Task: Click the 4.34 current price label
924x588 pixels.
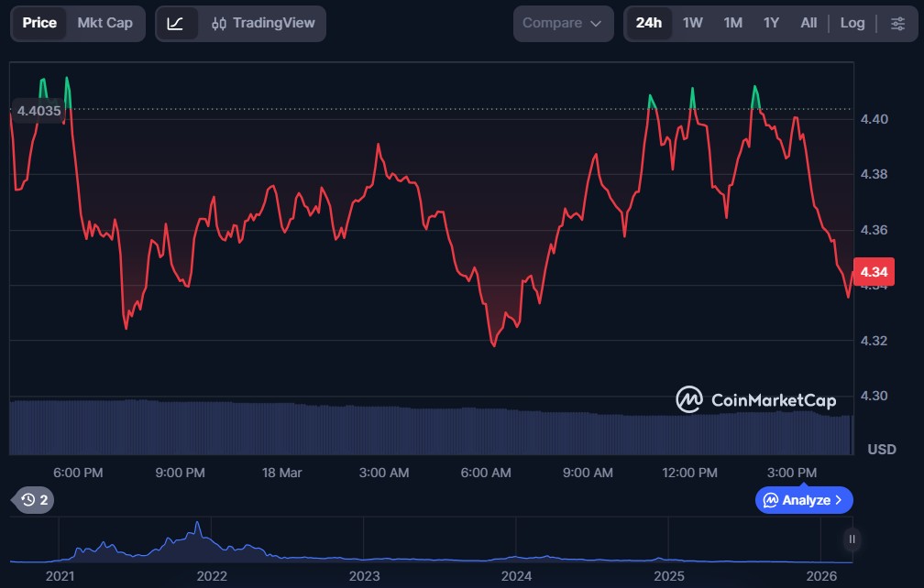Action: click(874, 272)
